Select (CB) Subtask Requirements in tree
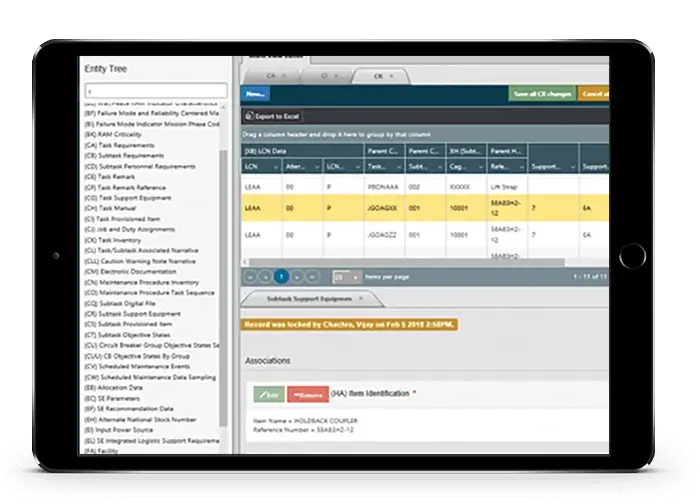700x504 pixels. click(x=124, y=155)
